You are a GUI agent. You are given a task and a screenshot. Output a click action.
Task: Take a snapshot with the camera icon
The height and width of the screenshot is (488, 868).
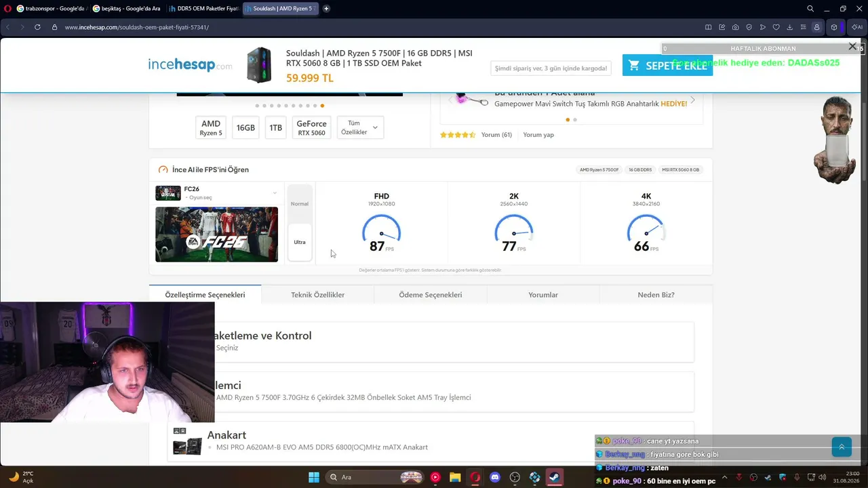click(736, 27)
